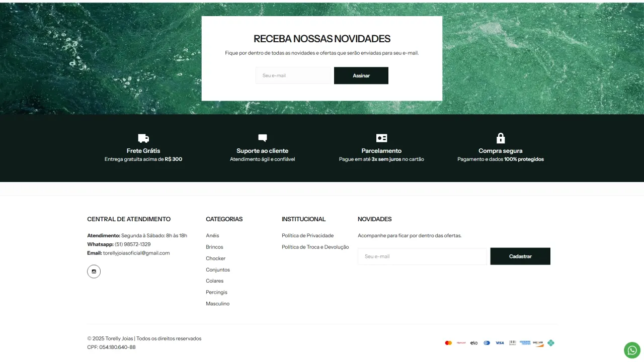
Task: Click the Frete Grátis title
Action: click(x=143, y=151)
